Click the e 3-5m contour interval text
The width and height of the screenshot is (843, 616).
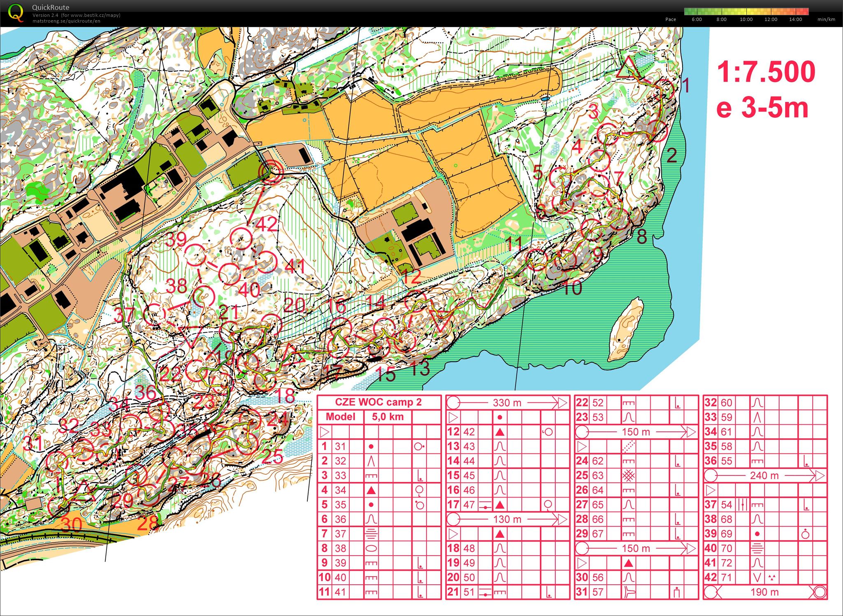(x=762, y=108)
